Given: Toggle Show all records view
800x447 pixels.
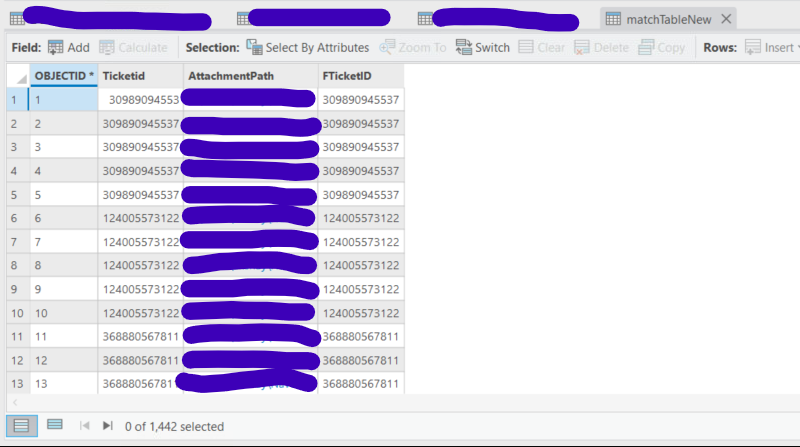Looking at the screenshot, I should pyautogui.click(x=21, y=426).
